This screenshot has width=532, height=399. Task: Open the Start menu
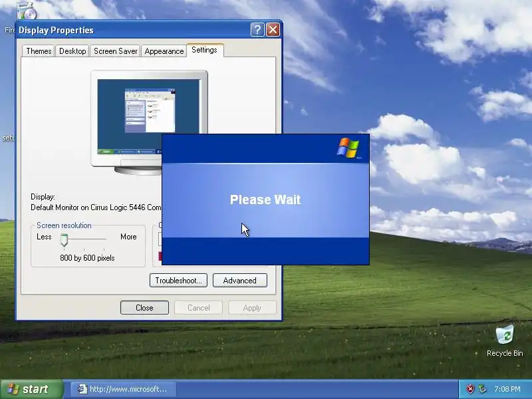point(31,389)
